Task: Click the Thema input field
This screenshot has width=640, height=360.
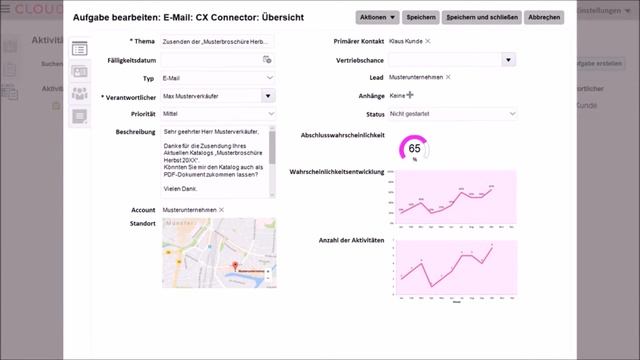Action: [218, 42]
